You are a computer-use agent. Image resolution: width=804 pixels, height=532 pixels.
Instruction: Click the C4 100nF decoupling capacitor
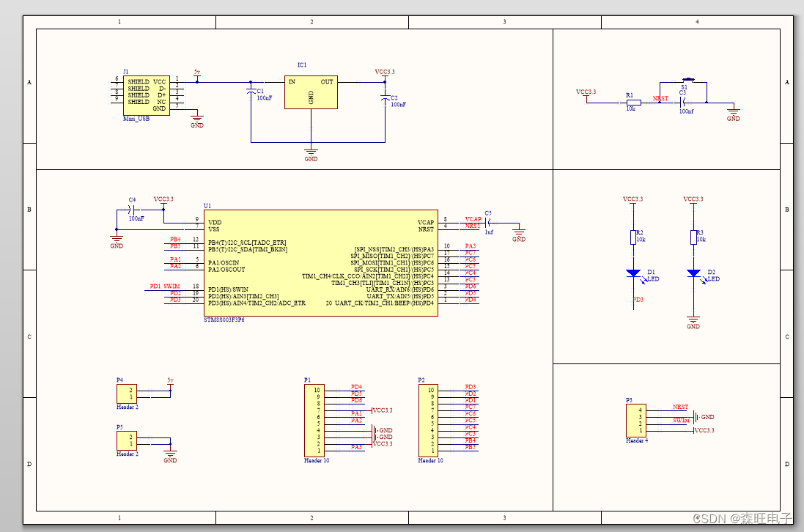click(x=132, y=210)
